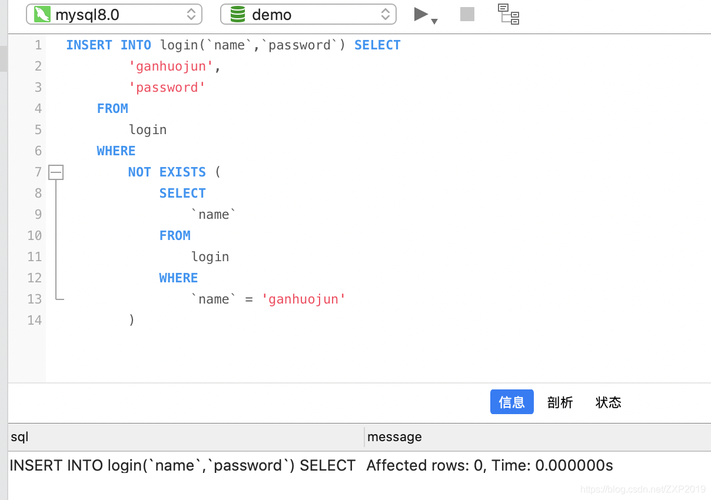
Task: Click the SELECT keyword on line 1
Action: pos(377,45)
